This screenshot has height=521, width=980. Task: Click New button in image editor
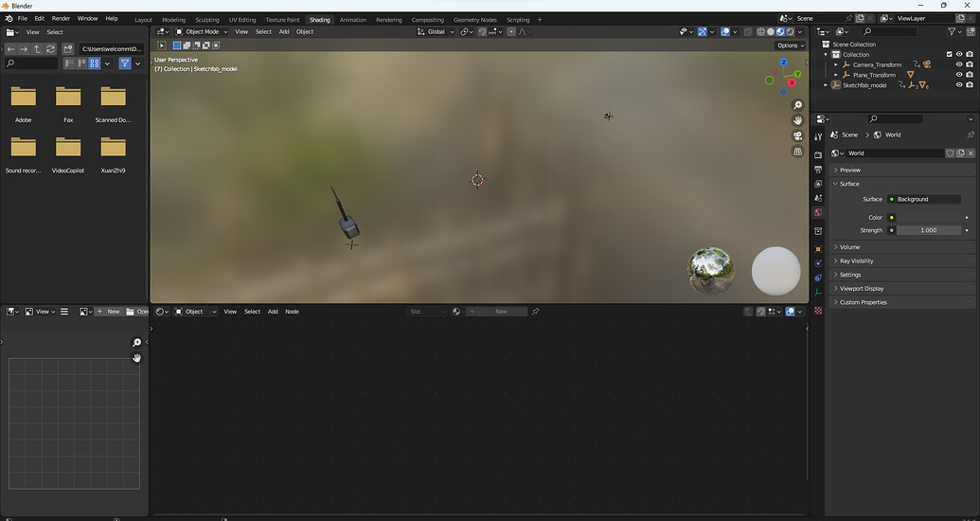pyautogui.click(x=108, y=312)
